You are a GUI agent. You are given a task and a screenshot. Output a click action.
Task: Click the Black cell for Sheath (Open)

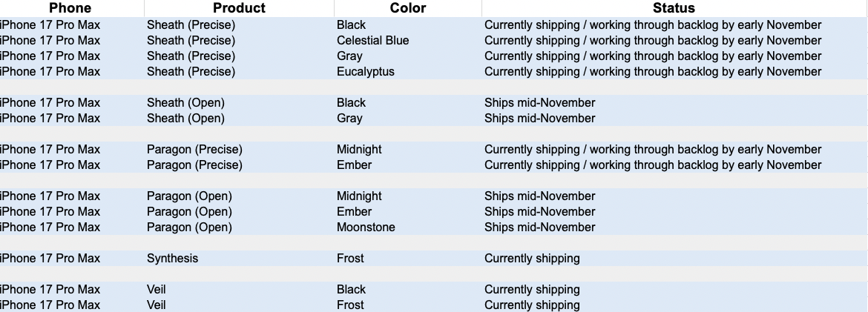[x=351, y=102]
